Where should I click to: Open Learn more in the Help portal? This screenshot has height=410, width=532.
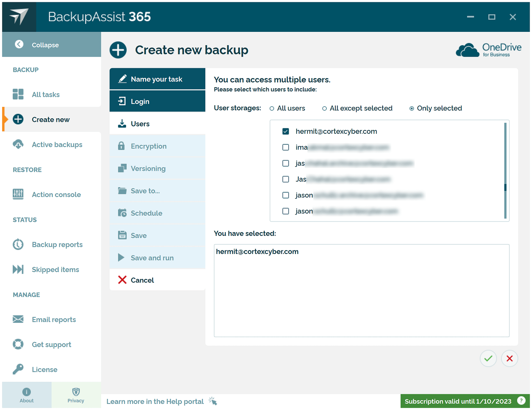[155, 401]
